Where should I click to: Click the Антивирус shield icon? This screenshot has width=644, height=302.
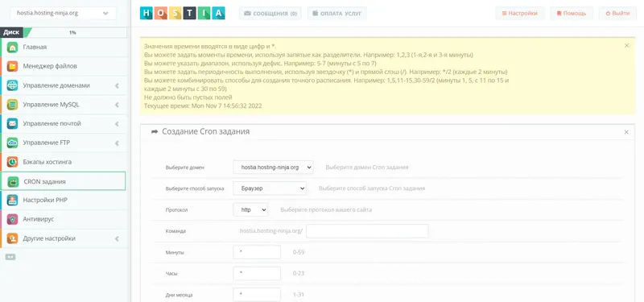coord(12,219)
